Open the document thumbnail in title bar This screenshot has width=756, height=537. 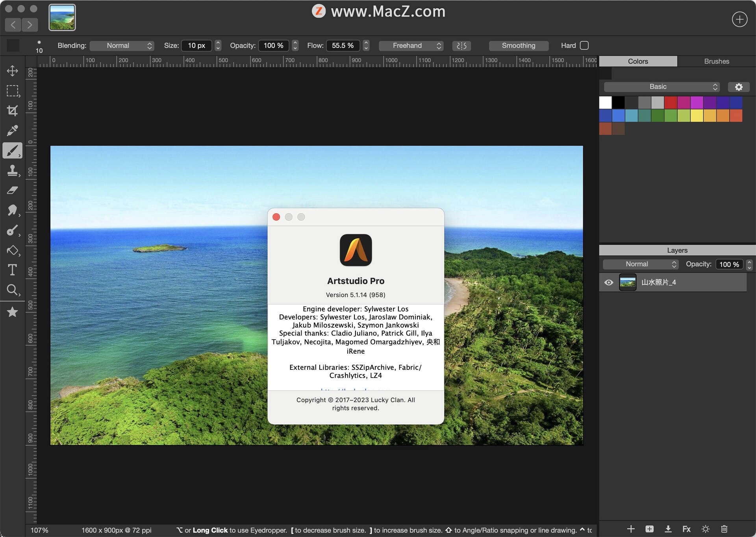[x=62, y=17]
